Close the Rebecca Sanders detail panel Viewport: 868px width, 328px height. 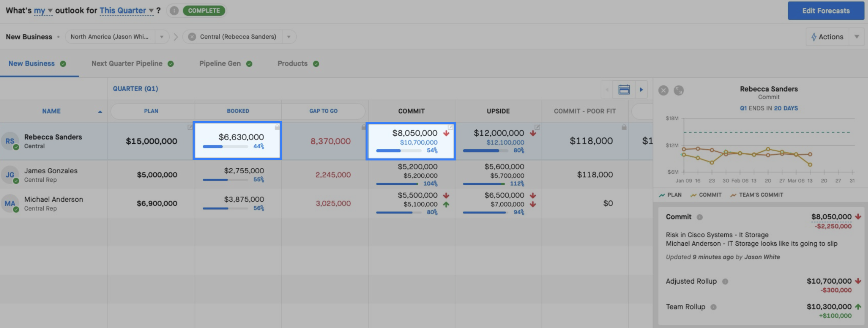663,90
